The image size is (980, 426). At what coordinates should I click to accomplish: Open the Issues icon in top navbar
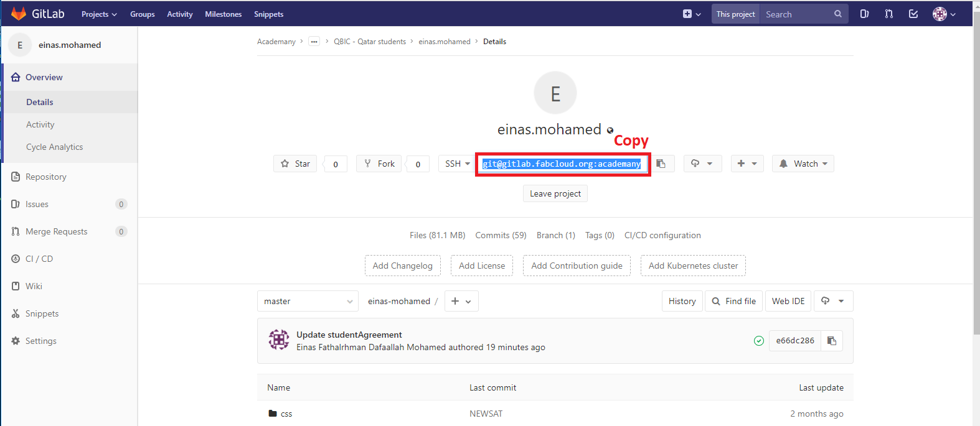pos(864,14)
